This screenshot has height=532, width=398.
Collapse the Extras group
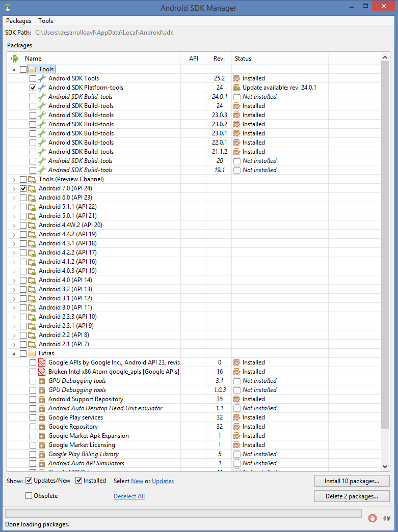click(14, 353)
